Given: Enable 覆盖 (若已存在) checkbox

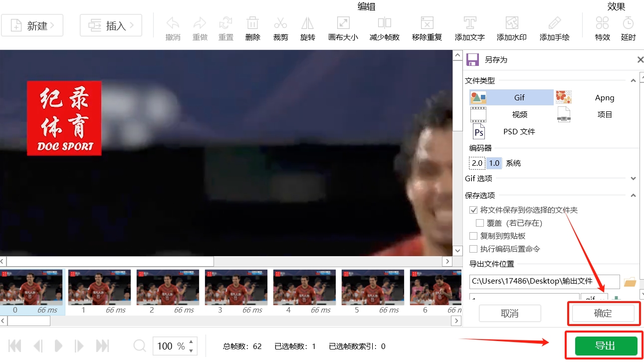Looking at the screenshot, I should coord(480,223).
